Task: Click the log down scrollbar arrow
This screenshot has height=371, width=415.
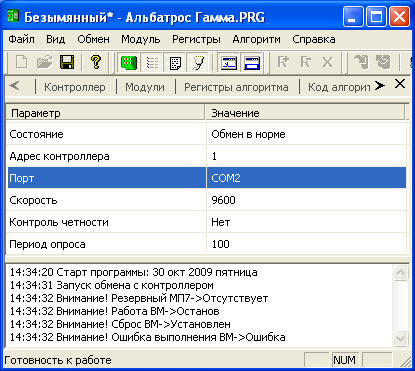Action: tap(400, 339)
